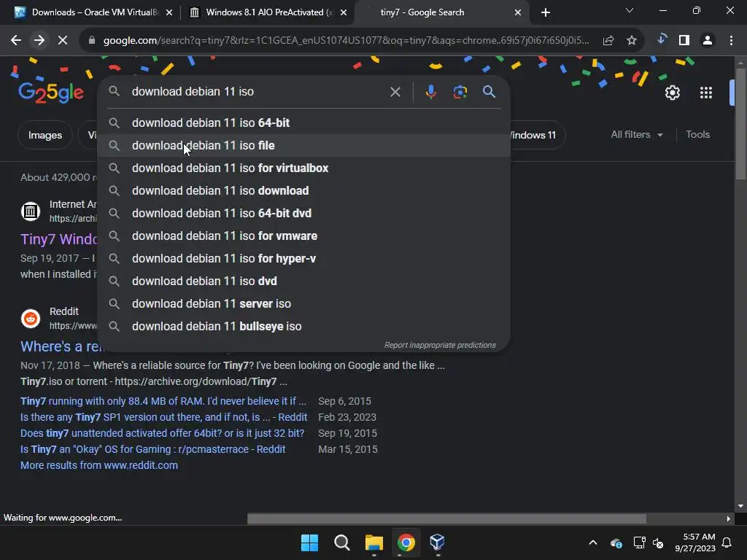Choose suggestion 'iso for hyper-v'
This screenshot has width=747, height=560.
click(304, 259)
